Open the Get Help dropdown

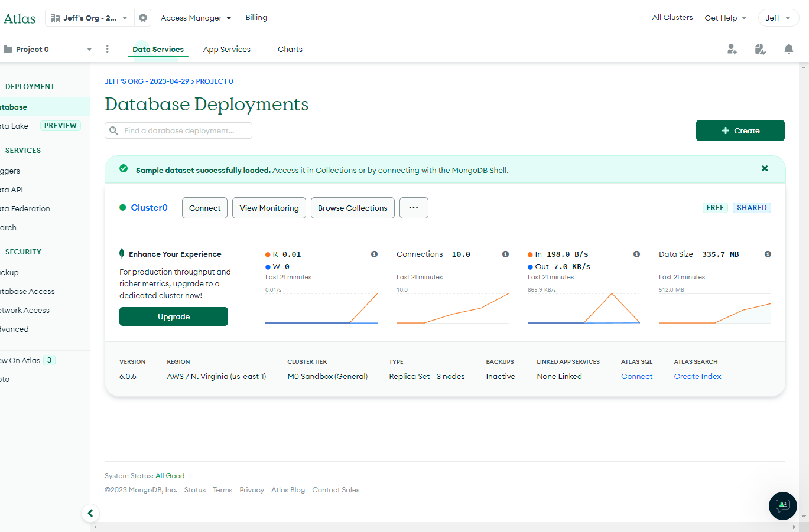coord(726,18)
